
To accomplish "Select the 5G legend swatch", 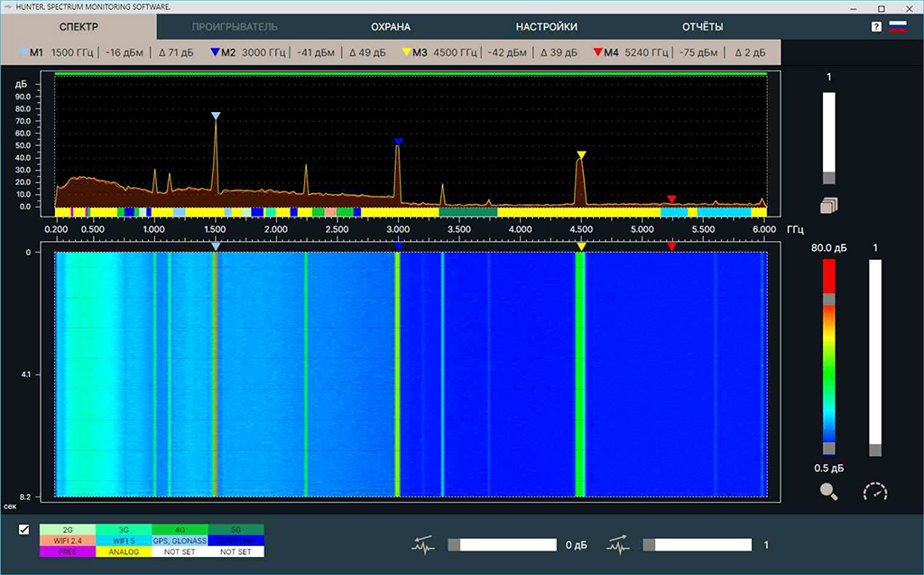I will coord(236,530).
